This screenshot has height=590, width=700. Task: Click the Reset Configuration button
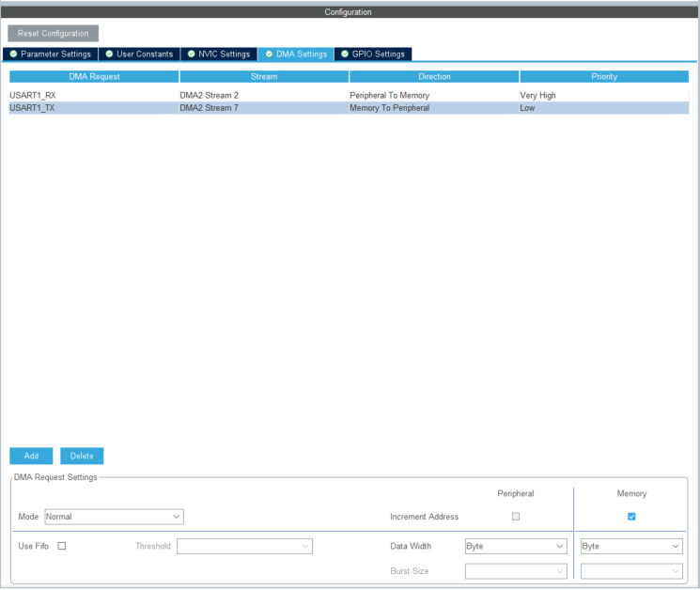pos(54,34)
